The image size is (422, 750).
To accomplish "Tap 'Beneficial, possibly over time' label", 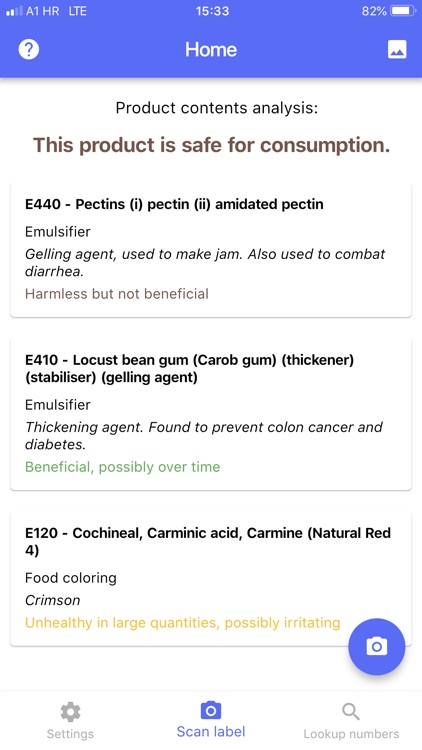I will 122,467.
